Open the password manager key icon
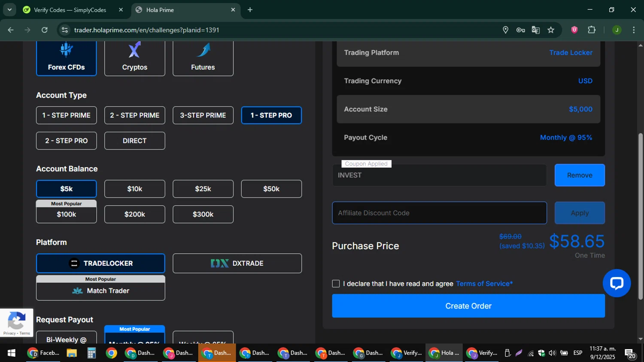Viewport: 644px width, 362px height. [520, 30]
